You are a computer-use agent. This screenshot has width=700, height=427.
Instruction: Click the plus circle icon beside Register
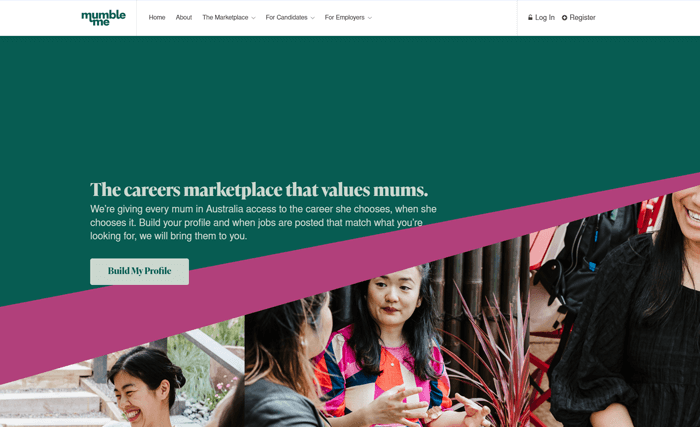pos(564,18)
